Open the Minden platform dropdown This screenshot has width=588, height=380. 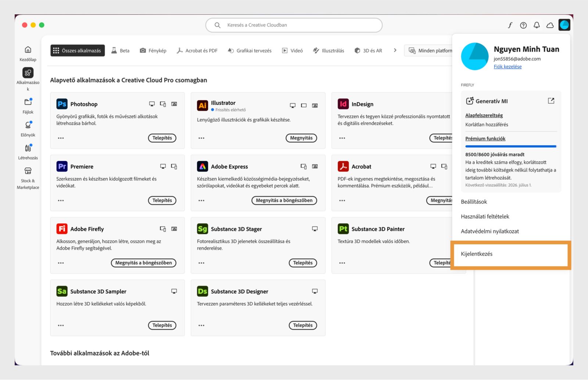429,50
